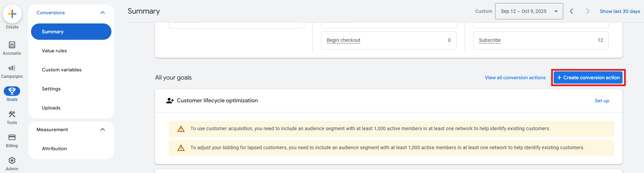Click the Subscribe count value 12
Image resolution: width=644 pixels, height=173 pixels.
600,40
